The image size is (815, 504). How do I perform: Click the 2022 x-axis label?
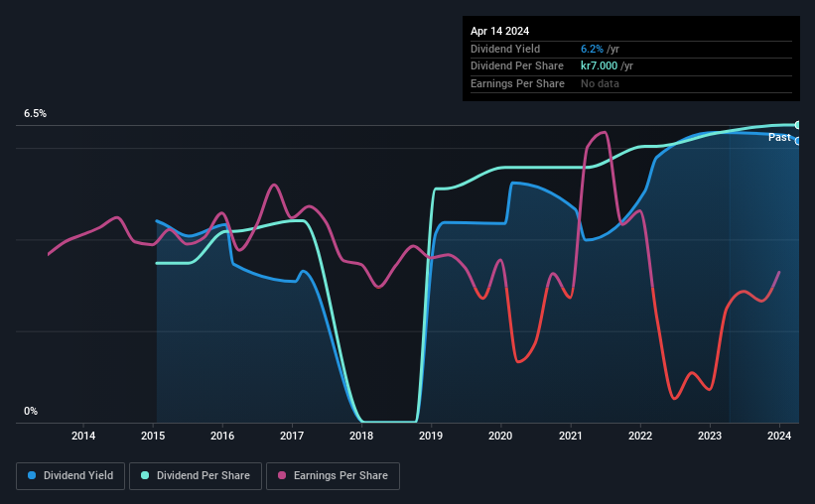(x=640, y=436)
